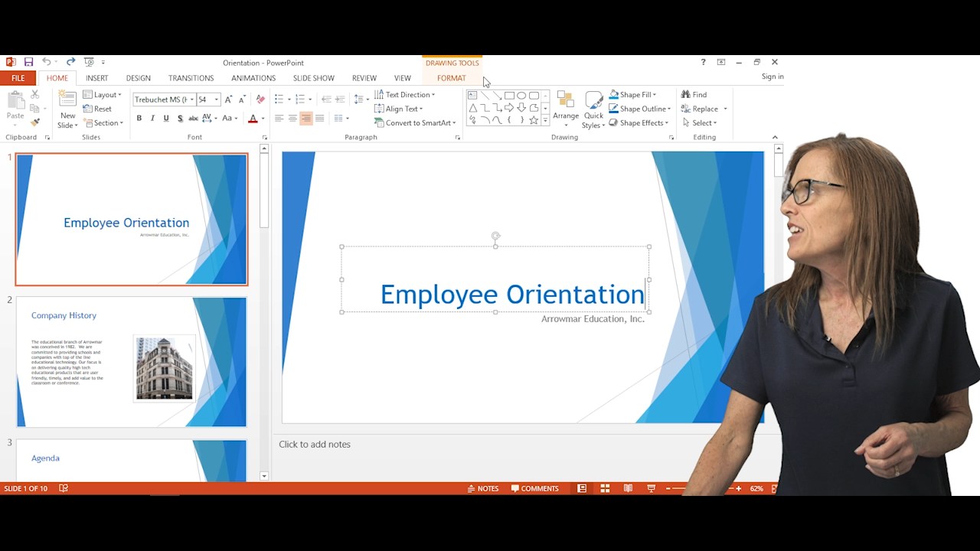Open the Shape Outline dropdown
Image resolution: width=980 pixels, height=551 pixels.
coord(640,109)
